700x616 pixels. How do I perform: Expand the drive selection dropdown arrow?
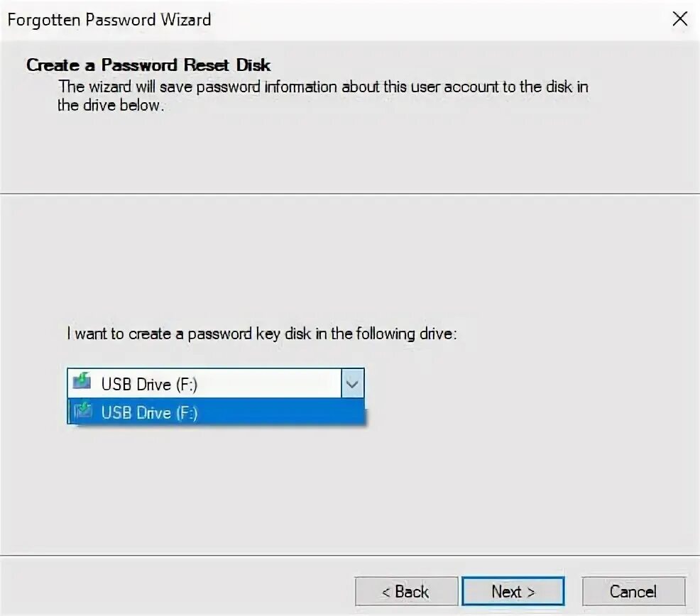[x=352, y=383]
